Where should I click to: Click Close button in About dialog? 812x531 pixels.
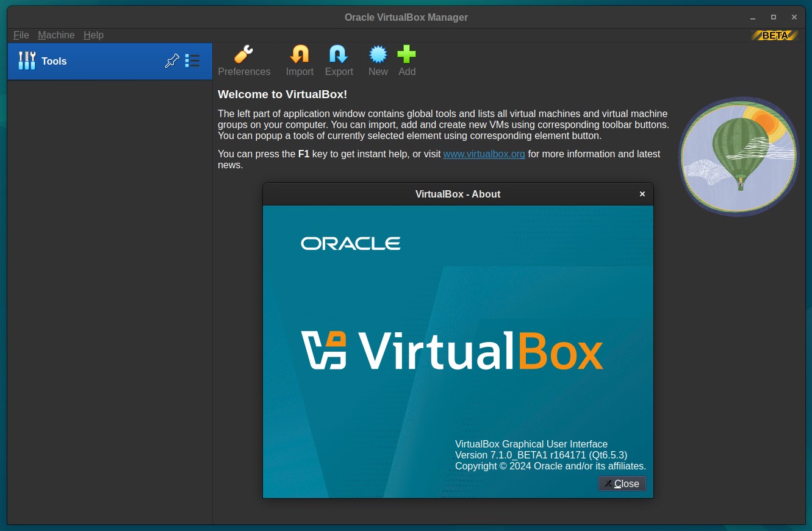click(622, 483)
